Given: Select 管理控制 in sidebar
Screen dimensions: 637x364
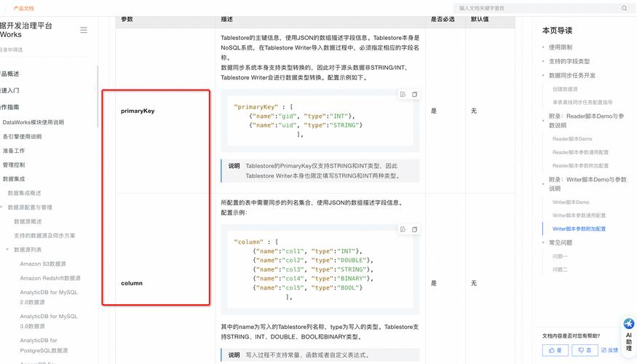Looking at the screenshot, I should pos(14,165).
